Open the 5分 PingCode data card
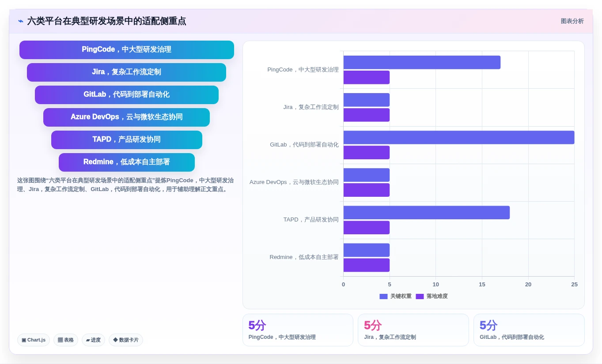This screenshot has width=602, height=364. (x=298, y=330)
